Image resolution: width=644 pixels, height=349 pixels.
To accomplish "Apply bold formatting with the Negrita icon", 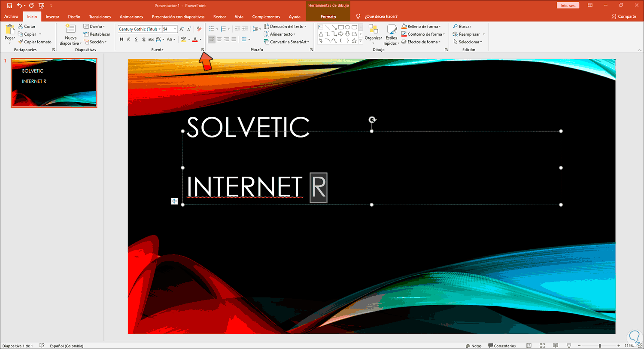I will click(x=122, y=39).
